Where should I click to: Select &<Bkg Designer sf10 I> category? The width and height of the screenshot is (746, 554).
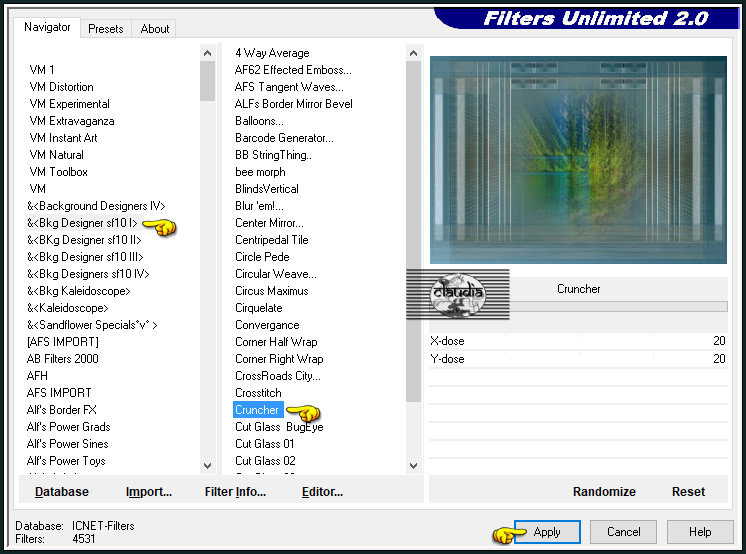coord(82,223)
